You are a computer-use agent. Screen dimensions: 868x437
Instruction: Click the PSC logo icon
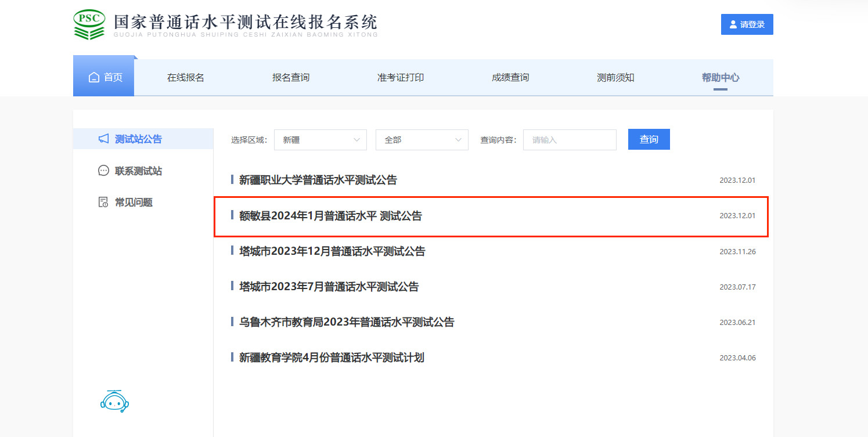coord(89,24)
